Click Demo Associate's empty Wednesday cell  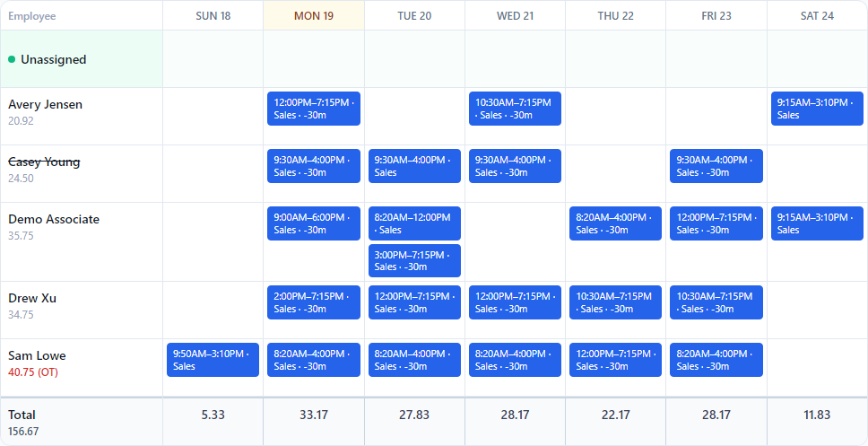click(515, 242)
